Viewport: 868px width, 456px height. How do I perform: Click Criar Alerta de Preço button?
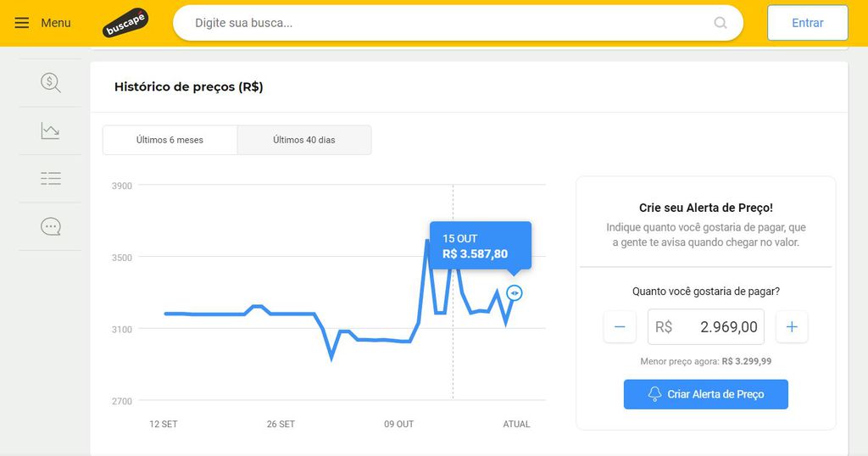coord(706,394)
